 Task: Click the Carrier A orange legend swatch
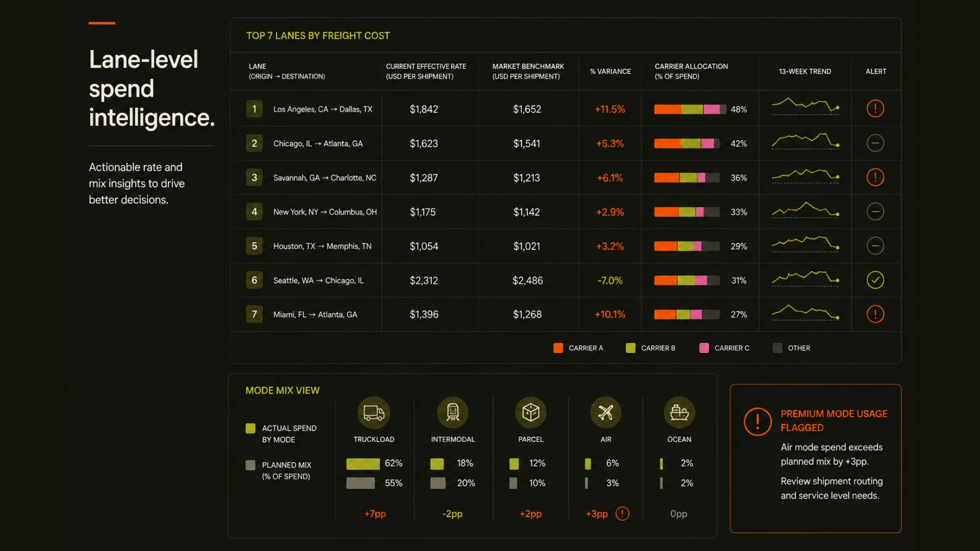tap(558, 348)
